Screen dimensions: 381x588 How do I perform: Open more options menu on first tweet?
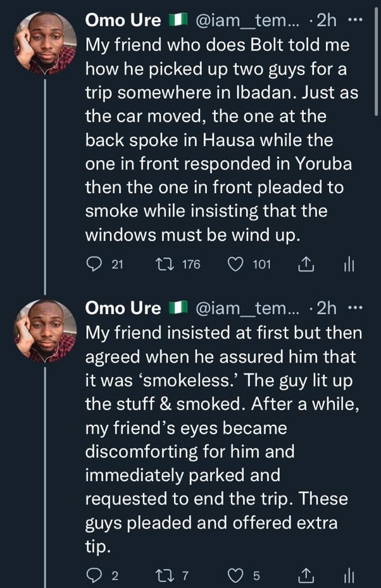356,20
